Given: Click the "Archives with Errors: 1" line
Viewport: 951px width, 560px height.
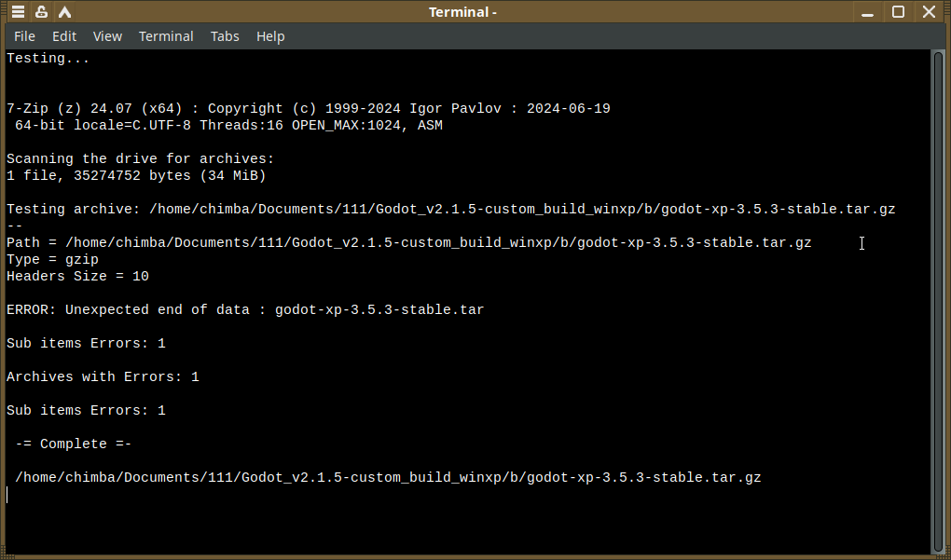Looking at the screenshot, I should coord(103,376).
